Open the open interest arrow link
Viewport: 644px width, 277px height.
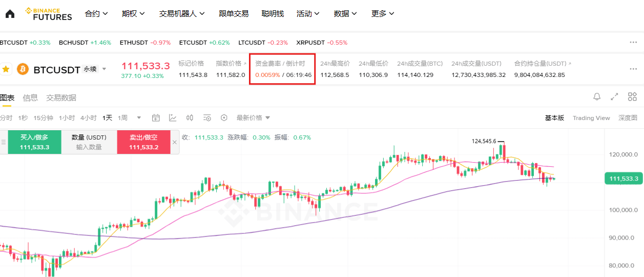point(570,64)
